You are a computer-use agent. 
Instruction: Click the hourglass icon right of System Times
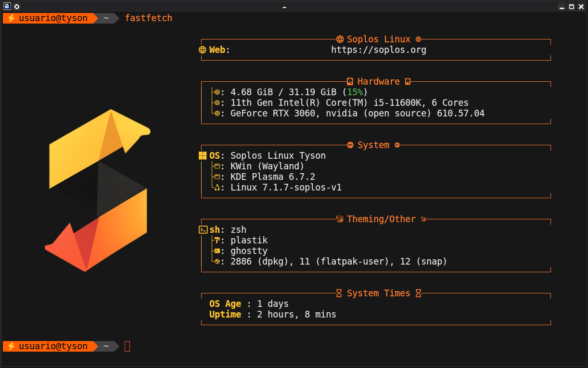coord(418,293)
